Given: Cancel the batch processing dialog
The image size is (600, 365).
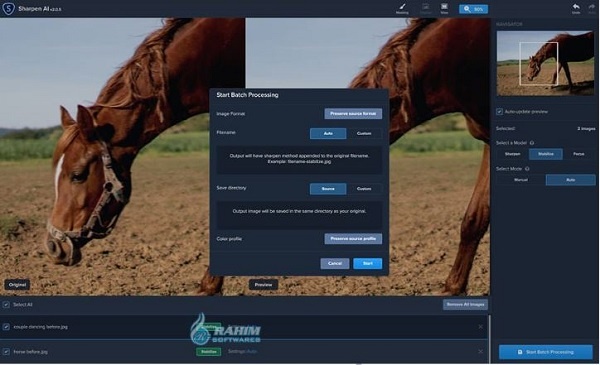Looking at the screenshot, I should click(335, 263).
